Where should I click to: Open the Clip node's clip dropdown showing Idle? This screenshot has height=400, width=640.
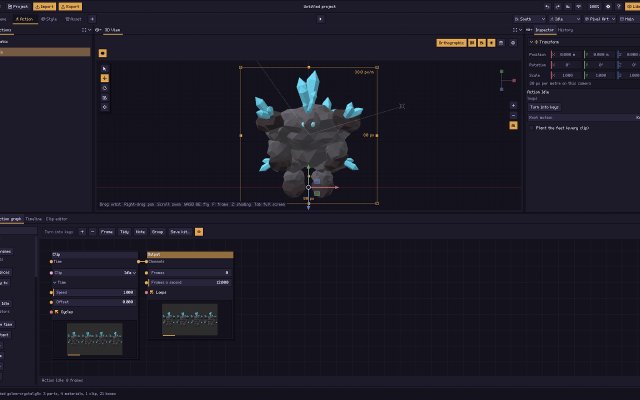[x=95, y=273]
